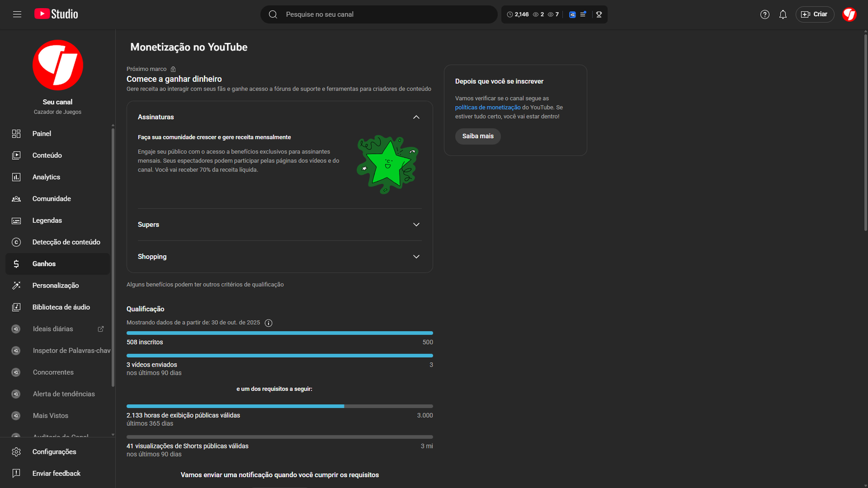Collapse the Assinaturas section
This screenshot has width=868, height=488.
(416, 117)
